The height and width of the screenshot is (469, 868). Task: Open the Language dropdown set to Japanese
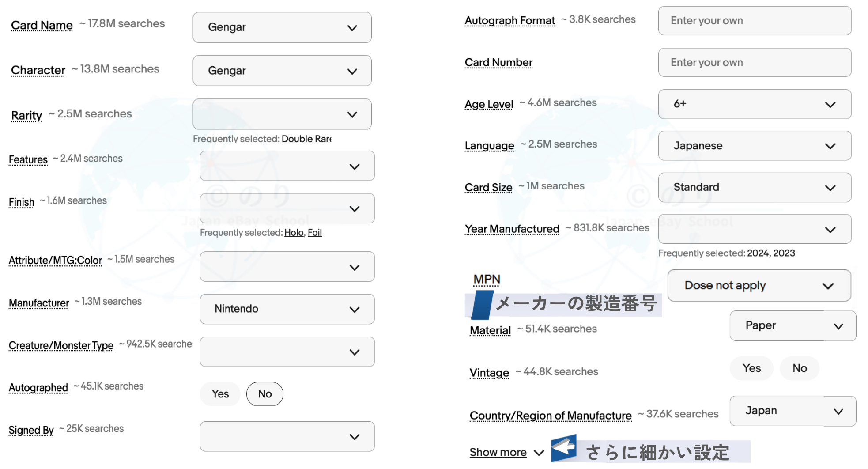click(754, 146)
